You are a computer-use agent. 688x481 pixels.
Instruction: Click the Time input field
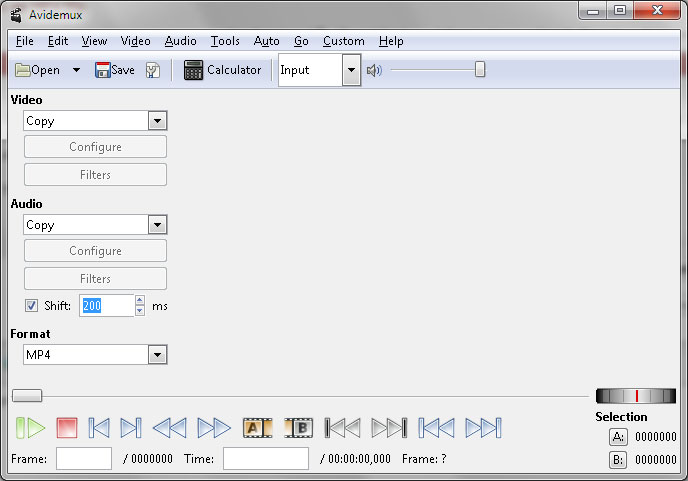tap(265, 459)
